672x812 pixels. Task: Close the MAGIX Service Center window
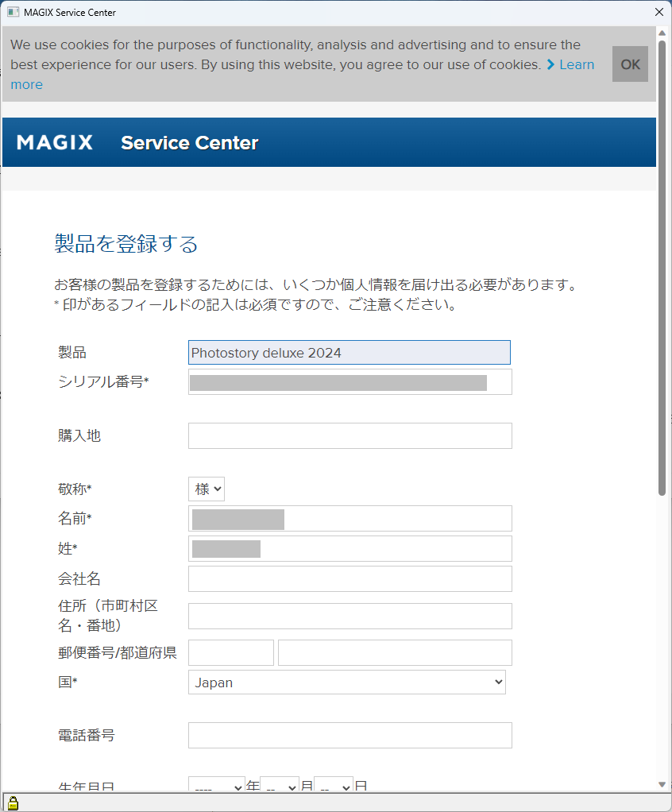pyautogui.click(x=659, y=12)
